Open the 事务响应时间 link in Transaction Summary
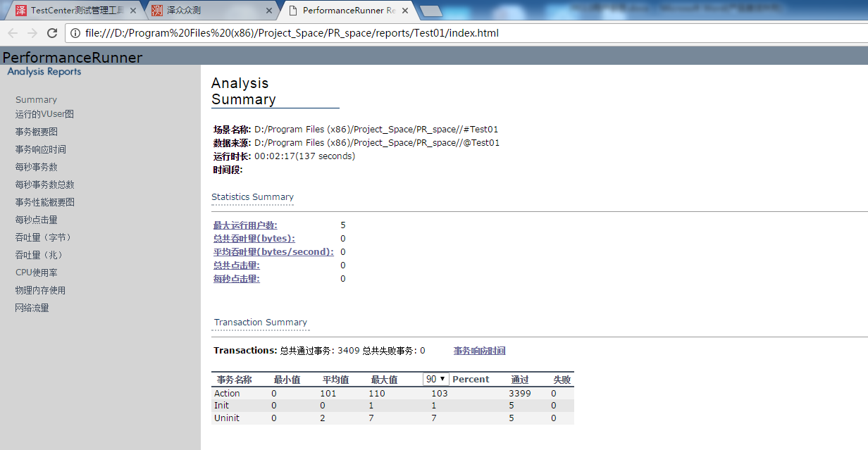 tap(479, 351)
